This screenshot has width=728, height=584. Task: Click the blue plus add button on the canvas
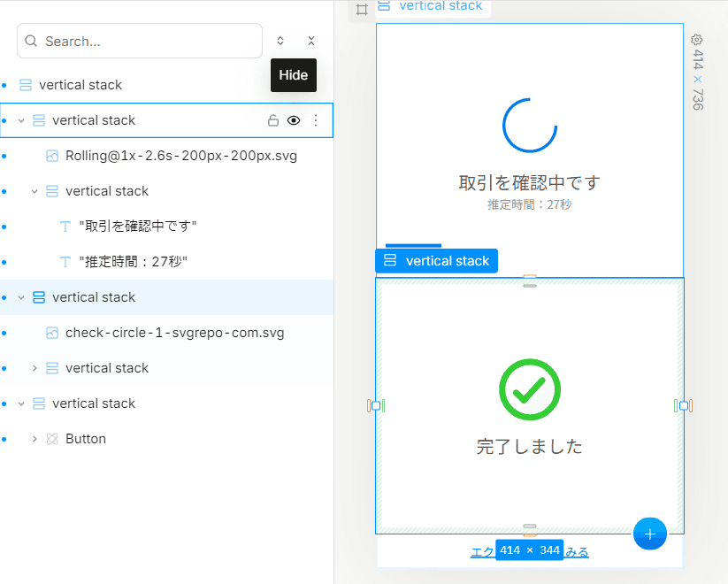coord(650,534)
